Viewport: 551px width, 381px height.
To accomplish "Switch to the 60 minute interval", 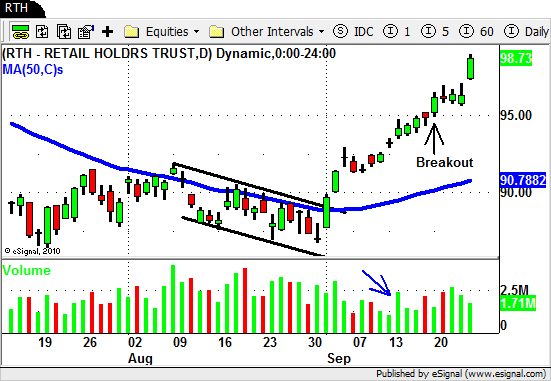I will coord(477,32).
